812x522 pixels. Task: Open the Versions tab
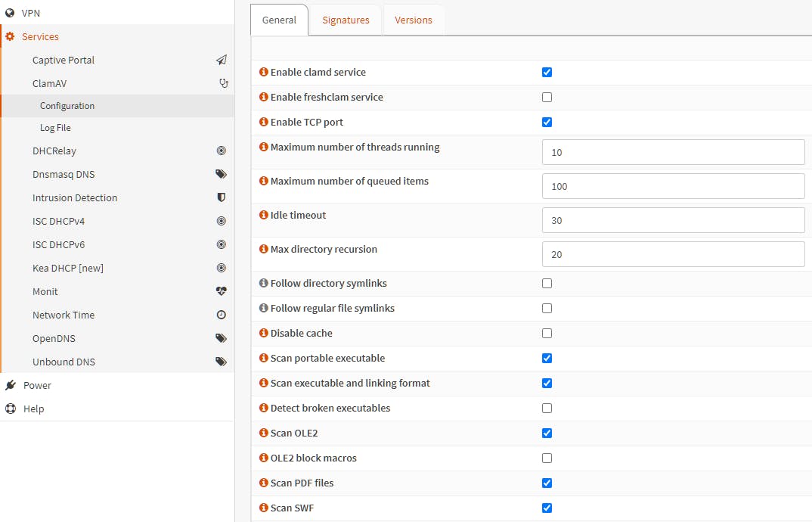[413, 20]
